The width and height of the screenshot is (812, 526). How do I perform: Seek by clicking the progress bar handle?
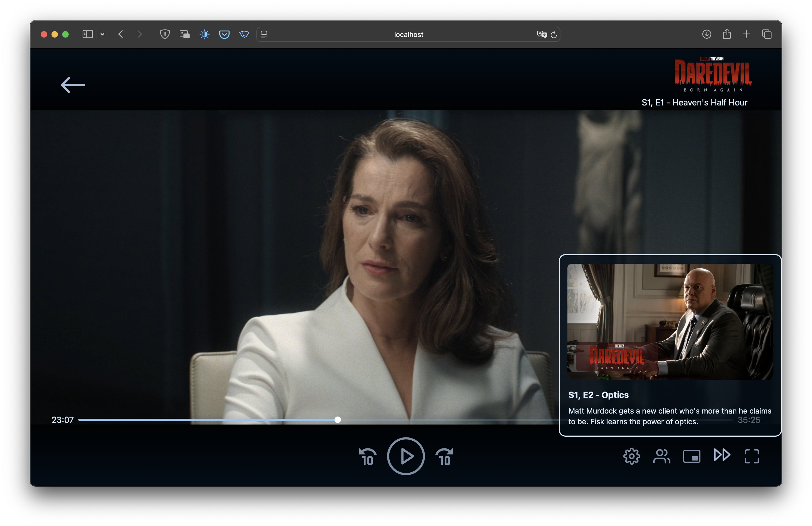pos(337,420)
